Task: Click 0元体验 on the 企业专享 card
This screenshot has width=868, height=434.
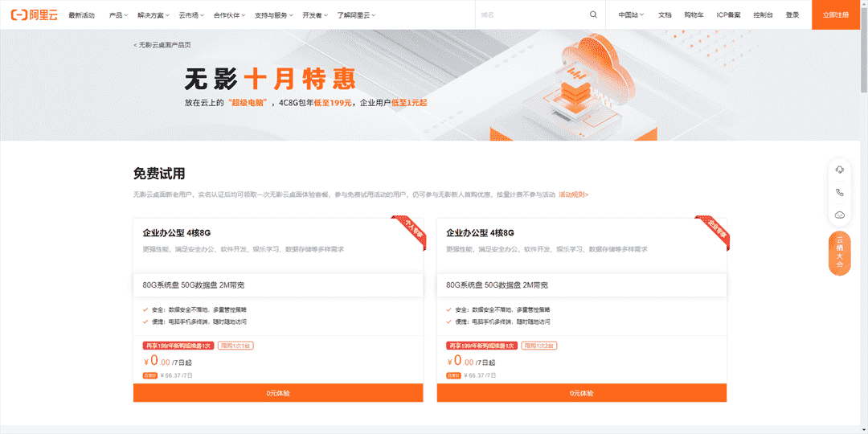Action: coord(581,393)
